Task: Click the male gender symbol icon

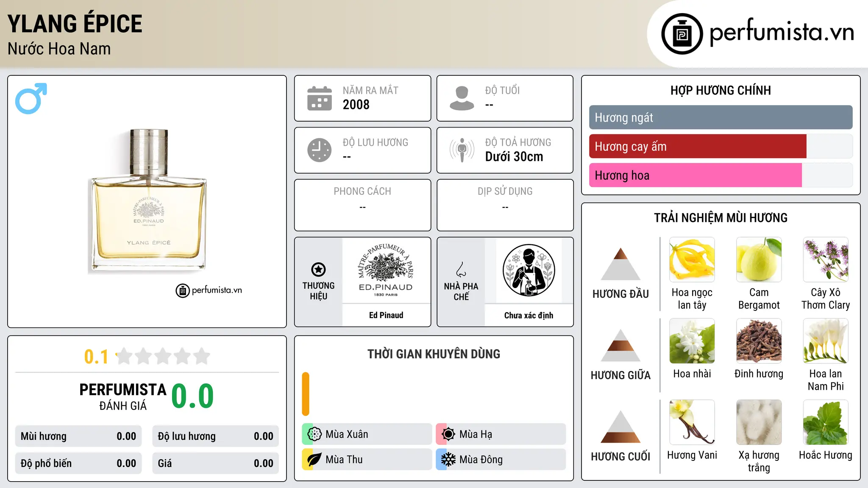Action: [x=31, y=98]
